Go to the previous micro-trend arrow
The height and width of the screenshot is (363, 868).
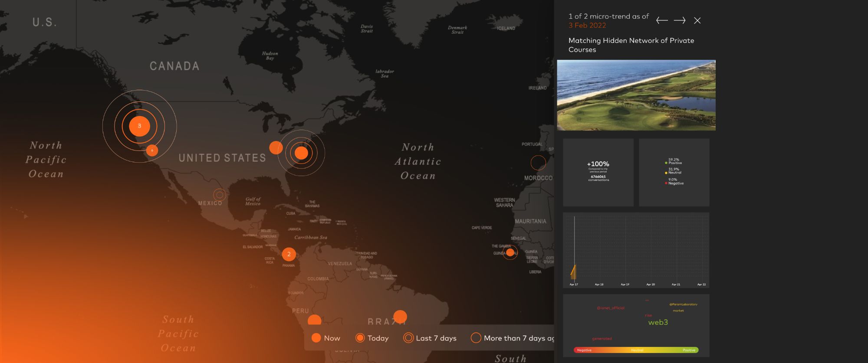(x=662, y=20)
